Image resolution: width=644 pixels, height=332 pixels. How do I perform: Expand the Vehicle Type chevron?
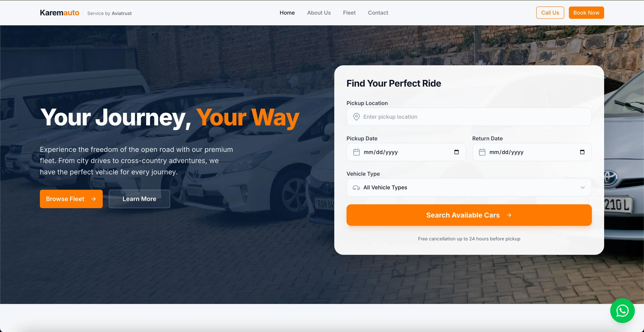[x=582, y=188]
